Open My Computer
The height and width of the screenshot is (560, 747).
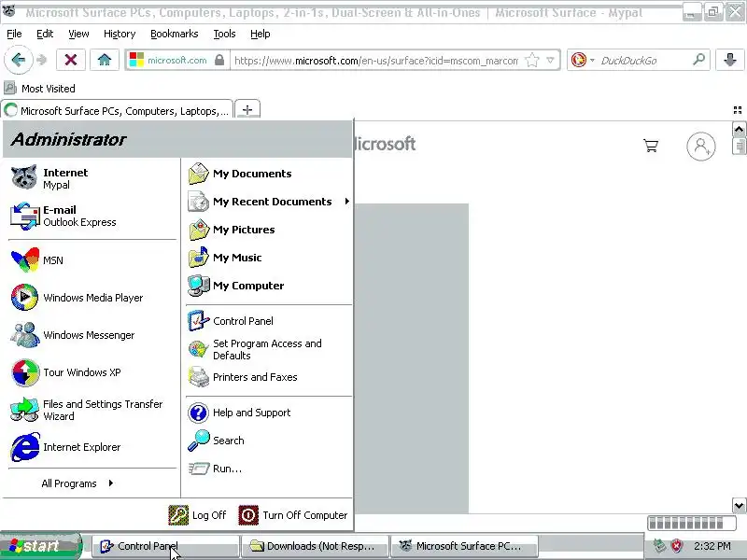tap(268, 286)
